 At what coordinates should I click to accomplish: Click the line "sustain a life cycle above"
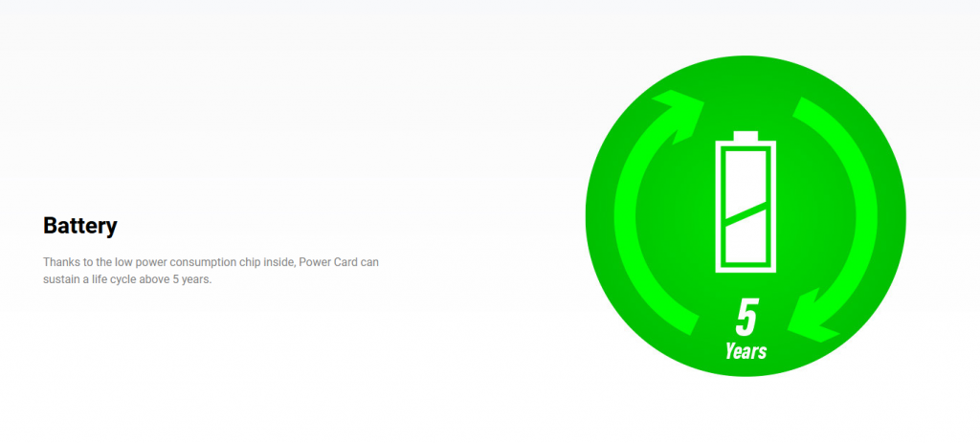[105, 279]
